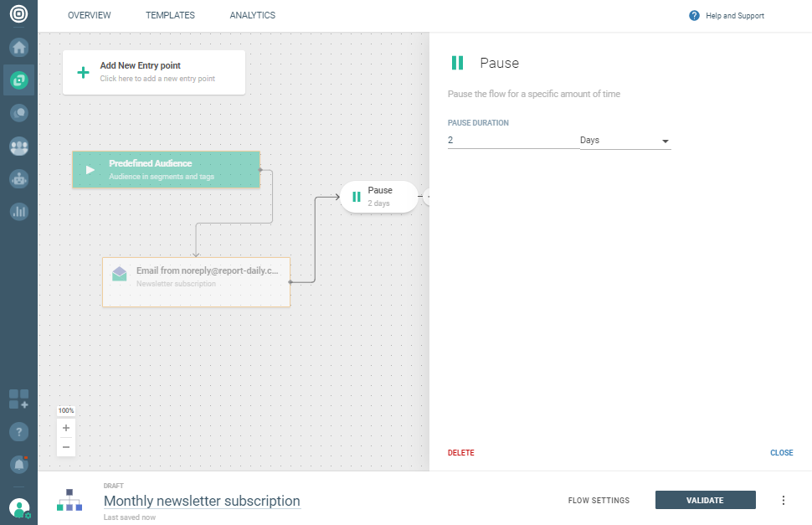812x525 pixels.
Task: Click the question mark help icon in sidebar
Action: (18, 431)
